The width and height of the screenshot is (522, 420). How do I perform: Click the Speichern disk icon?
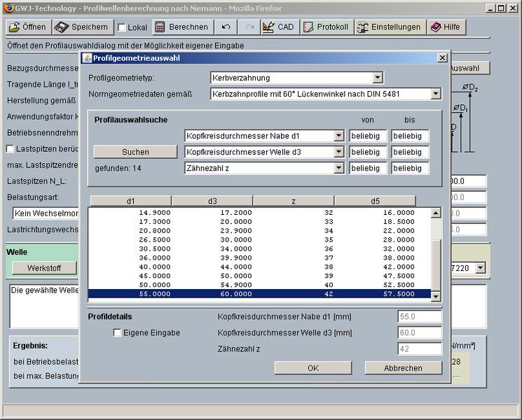tap(62, 27)
